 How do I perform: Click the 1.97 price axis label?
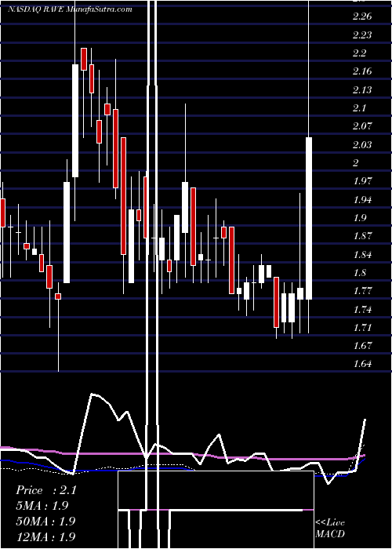tap(362, 181)
